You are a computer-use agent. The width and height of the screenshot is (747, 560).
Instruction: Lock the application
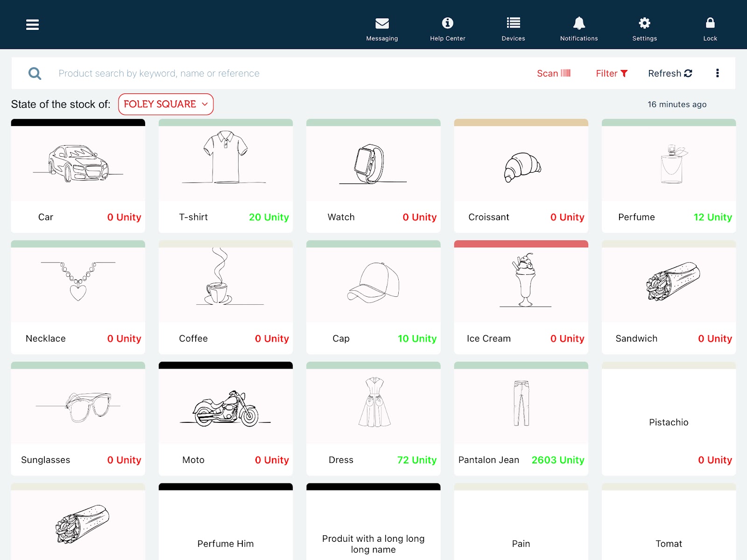[x=710, y=29]
